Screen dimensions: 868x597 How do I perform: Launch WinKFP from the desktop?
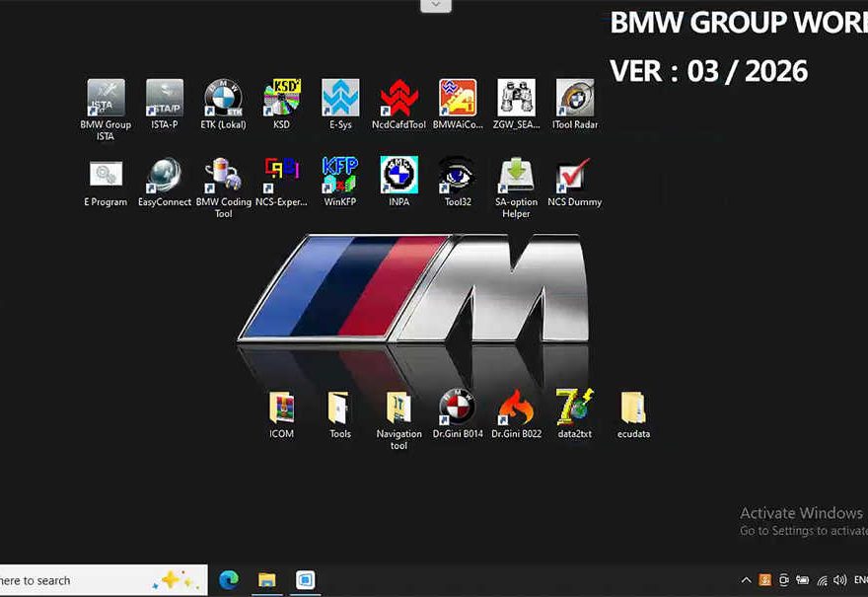pyautogui.click(x=340, y=177)
